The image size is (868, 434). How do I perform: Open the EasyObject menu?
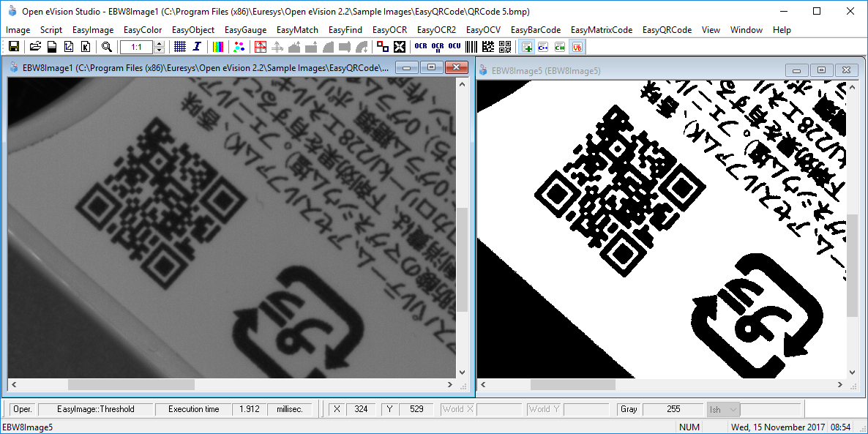193,30
